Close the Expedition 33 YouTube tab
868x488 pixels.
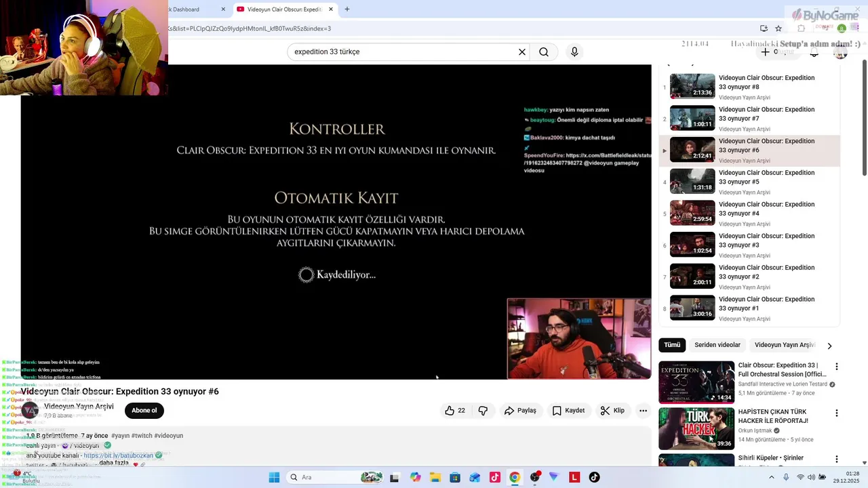331,9
